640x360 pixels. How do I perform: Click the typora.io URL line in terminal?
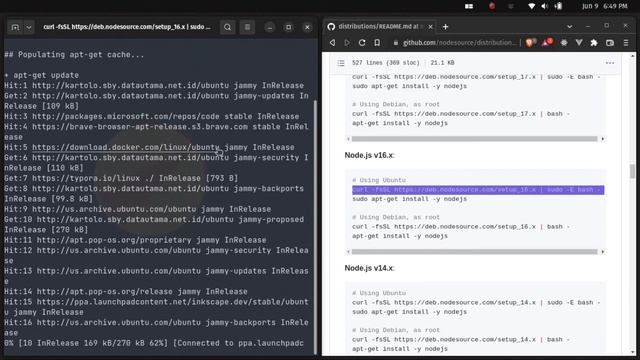click(121, 178)
